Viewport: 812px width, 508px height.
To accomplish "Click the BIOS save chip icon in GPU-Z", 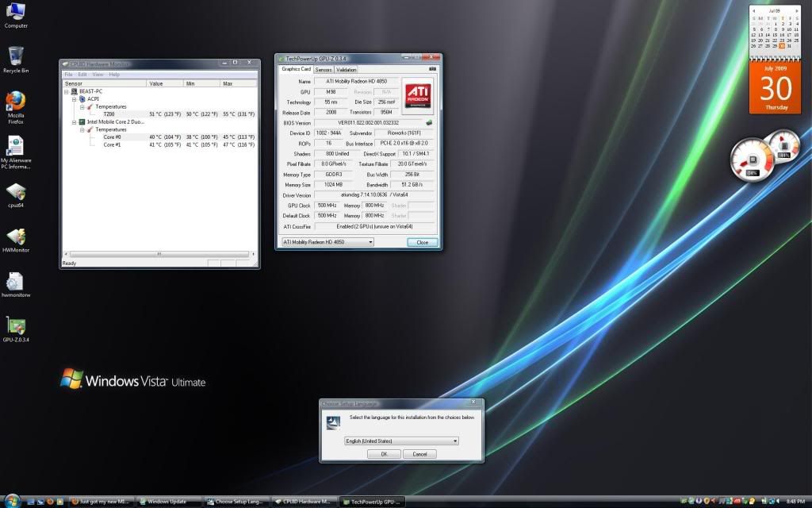I will (x=429, y=123).
